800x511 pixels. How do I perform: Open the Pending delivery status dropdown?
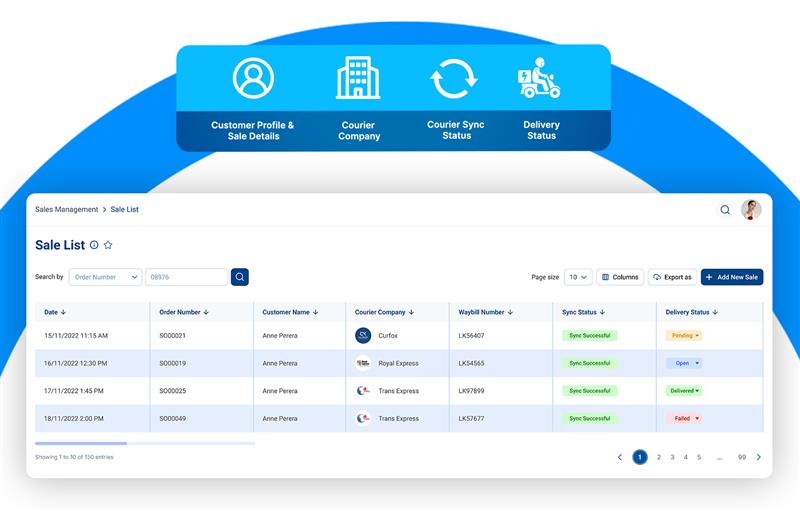coord(684,336)
